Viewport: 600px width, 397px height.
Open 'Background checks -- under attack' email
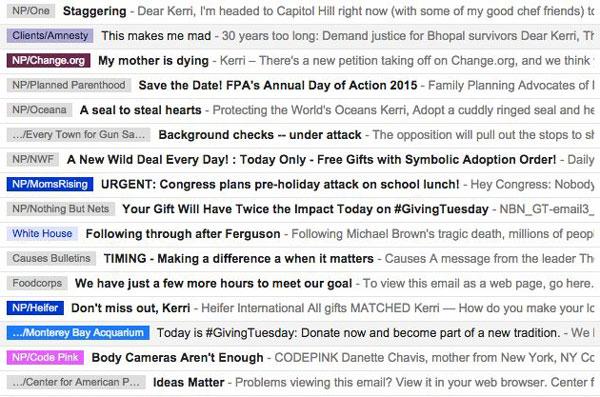pos(260,135)
